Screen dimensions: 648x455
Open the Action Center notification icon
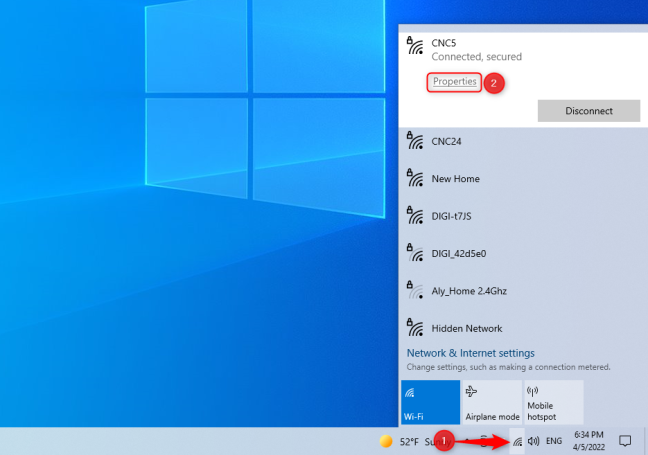(624, 441)
